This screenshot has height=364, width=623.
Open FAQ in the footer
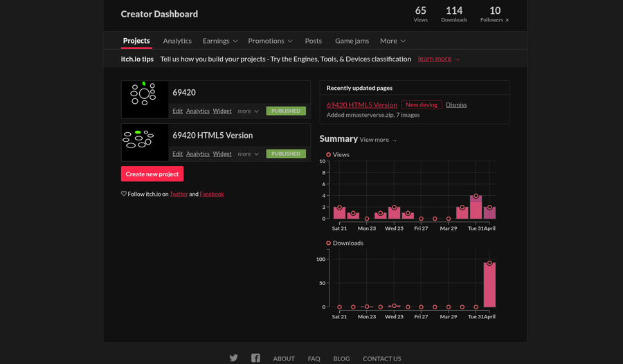pos(314,358)
